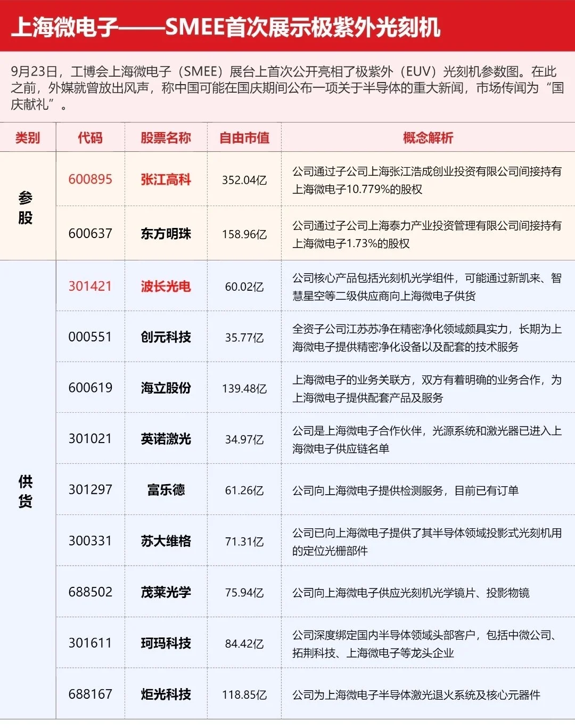Click the stock code 688502 for 茂莱光学
This screenshot has width=575, height=728.
[x=88, y=592]
